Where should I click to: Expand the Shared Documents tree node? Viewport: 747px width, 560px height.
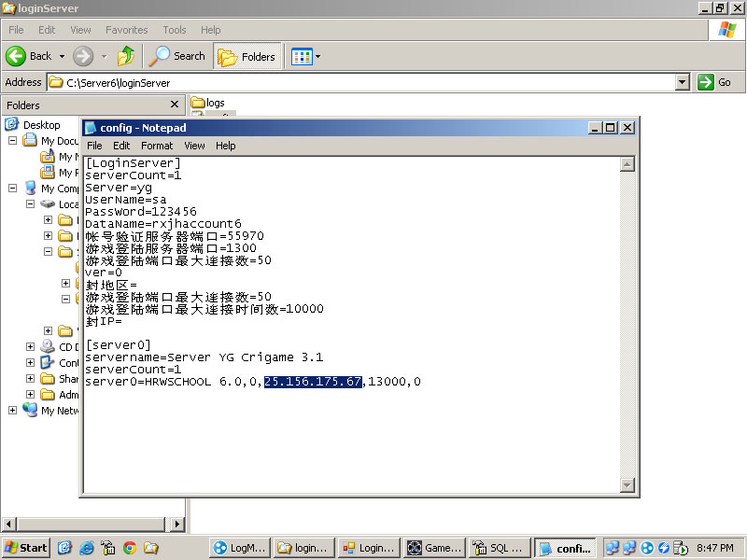pyautogui.click(x=30, y=379)
